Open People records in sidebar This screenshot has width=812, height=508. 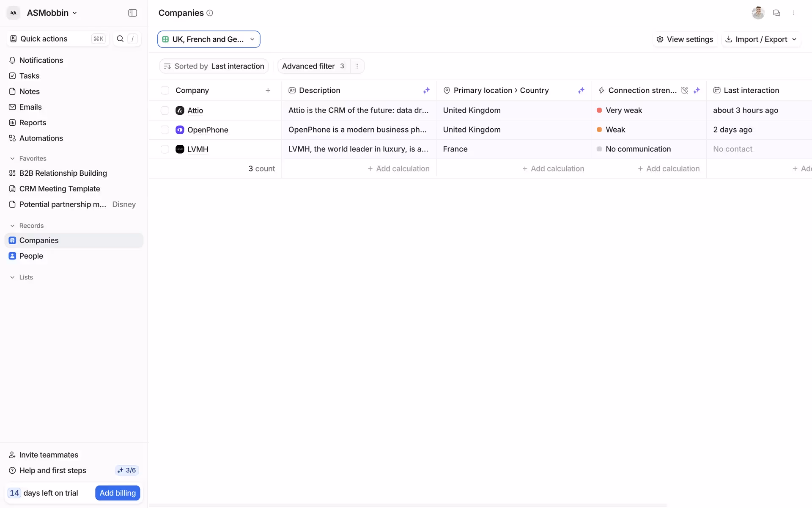31,256
